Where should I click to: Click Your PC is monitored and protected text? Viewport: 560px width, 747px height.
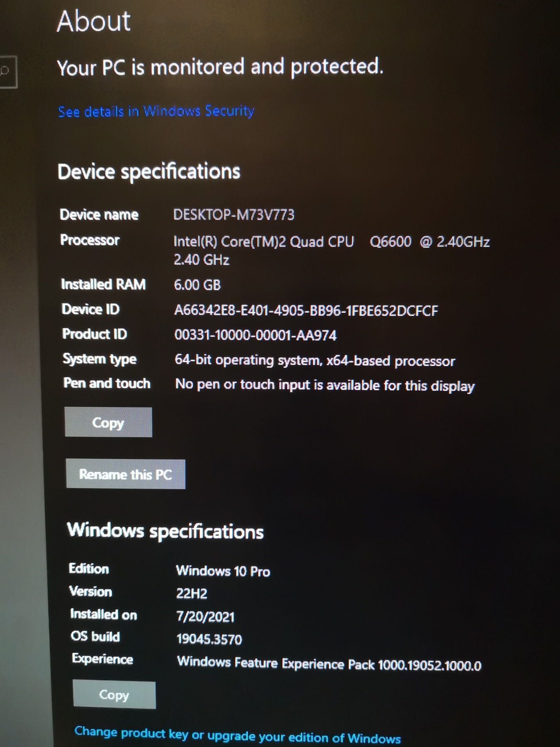[x=220, y=67]
